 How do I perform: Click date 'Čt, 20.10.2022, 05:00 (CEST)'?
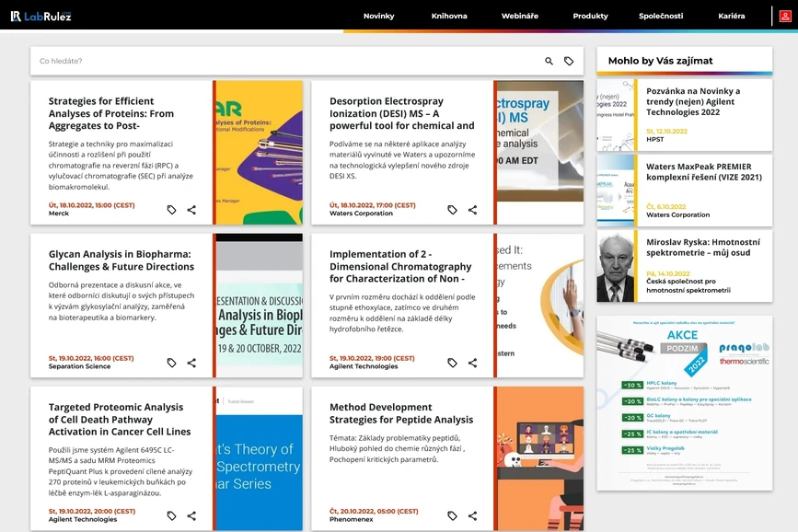pos(374,511)
